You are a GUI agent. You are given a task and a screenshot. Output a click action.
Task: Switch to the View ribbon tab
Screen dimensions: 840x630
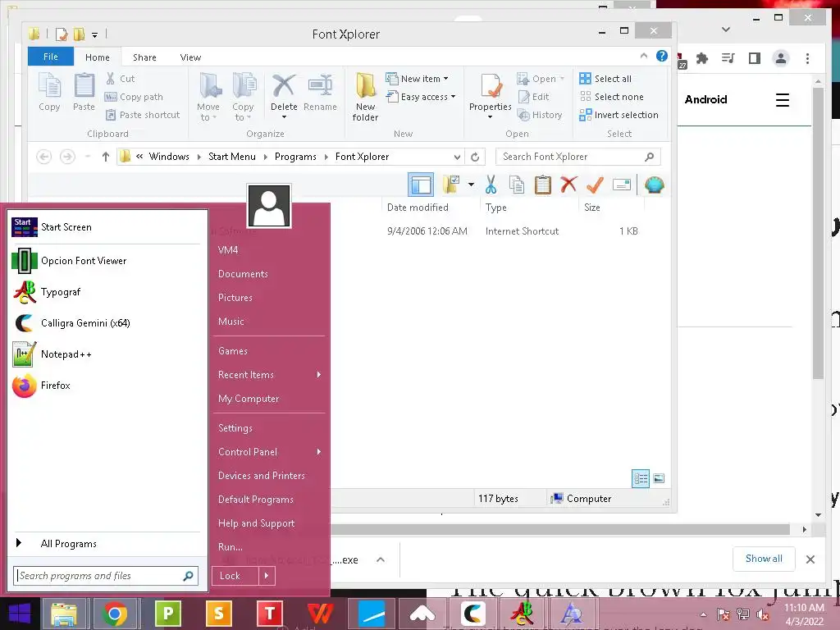point(190,57)
